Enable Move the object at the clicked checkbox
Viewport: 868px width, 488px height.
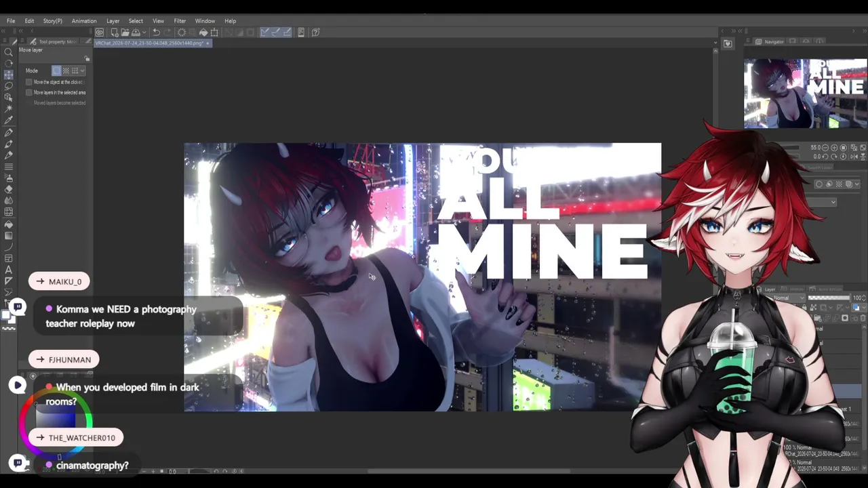(x=28, y=82)
